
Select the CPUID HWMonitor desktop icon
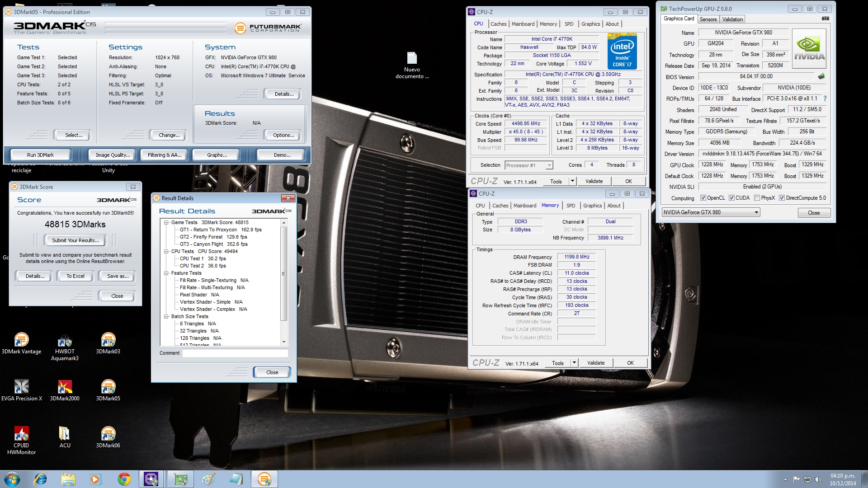(21, 441)
